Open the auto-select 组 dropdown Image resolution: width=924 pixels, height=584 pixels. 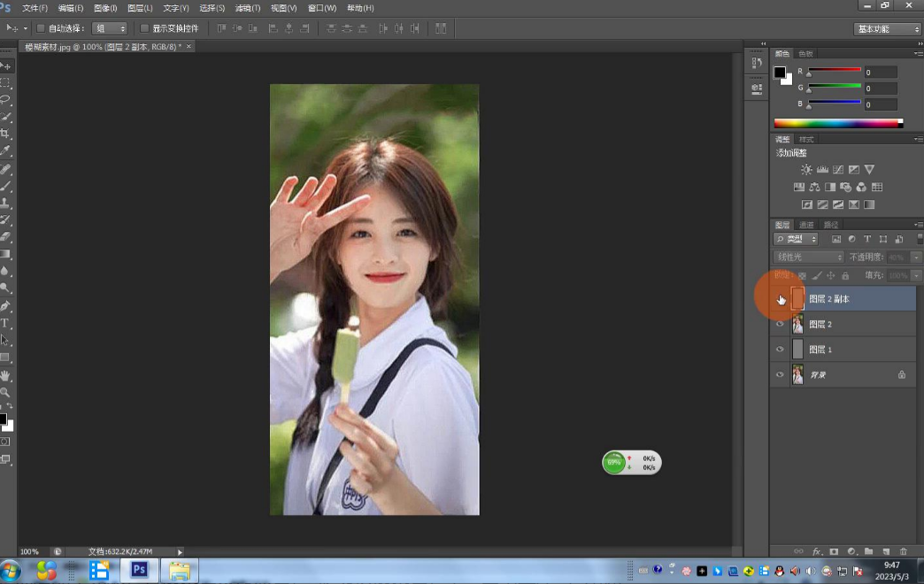tap(110, 28)
